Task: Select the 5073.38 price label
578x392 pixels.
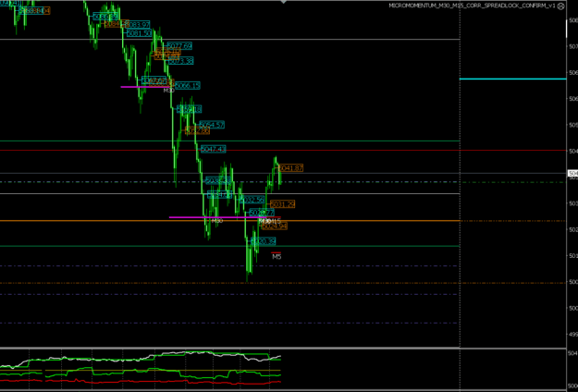Action: point(181,61)
